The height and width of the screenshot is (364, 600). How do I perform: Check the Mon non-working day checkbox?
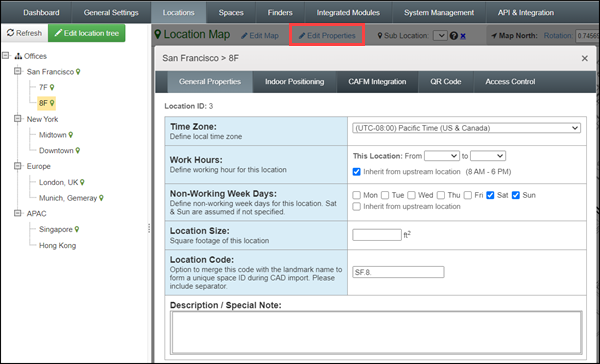click(x=356, y=195)
